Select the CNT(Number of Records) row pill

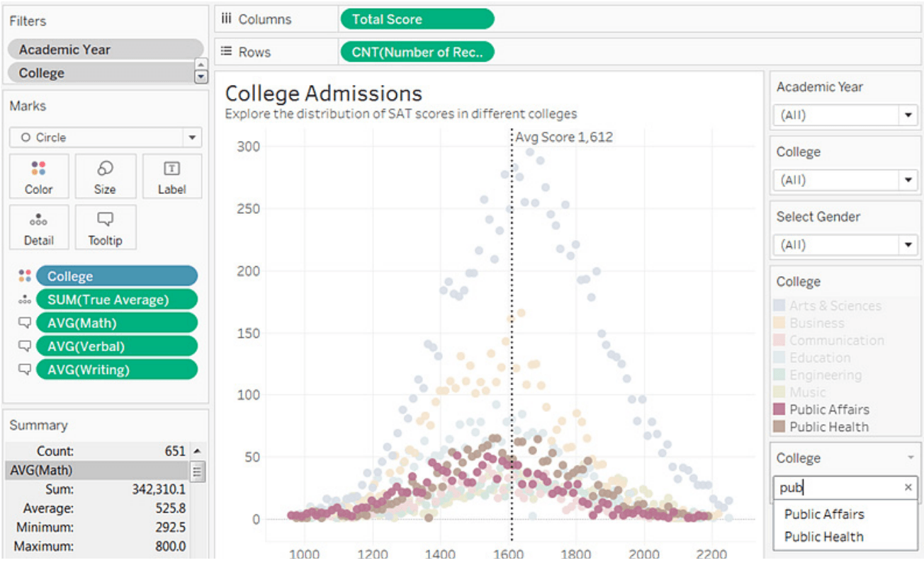point(417,52)
